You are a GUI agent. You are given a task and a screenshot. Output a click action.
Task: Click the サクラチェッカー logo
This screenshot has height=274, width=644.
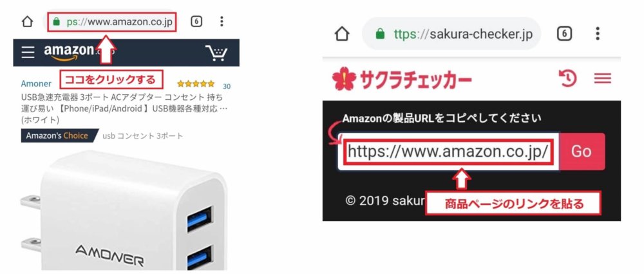pyautogui.click(x=402, y=79)
